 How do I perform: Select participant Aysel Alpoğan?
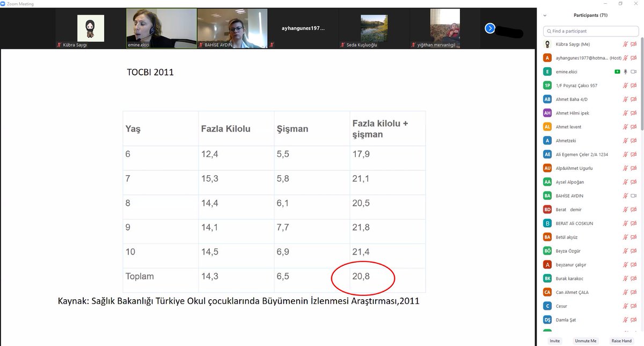pos(590,182)
